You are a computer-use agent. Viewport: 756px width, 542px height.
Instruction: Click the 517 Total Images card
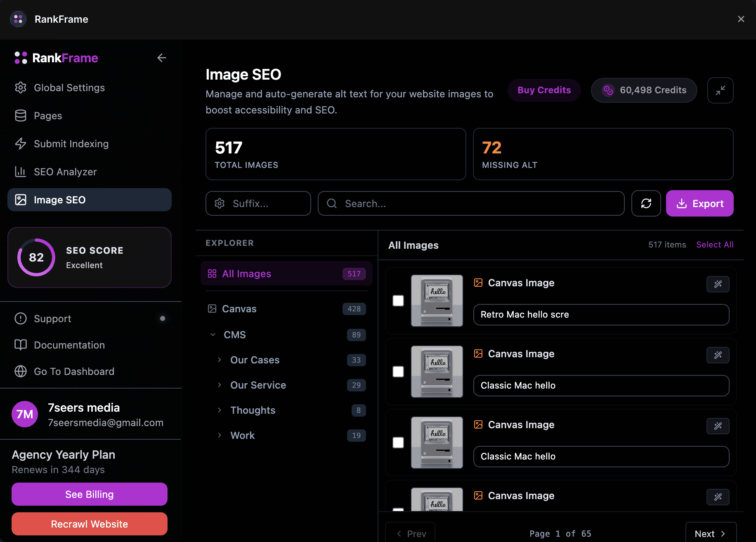pyautogui.click(x=336, y=154)
